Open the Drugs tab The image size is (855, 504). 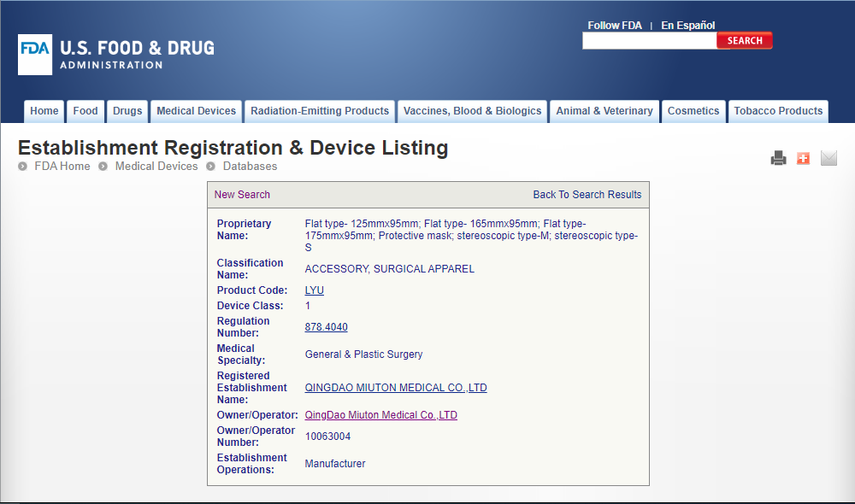[x=127, y=111]
